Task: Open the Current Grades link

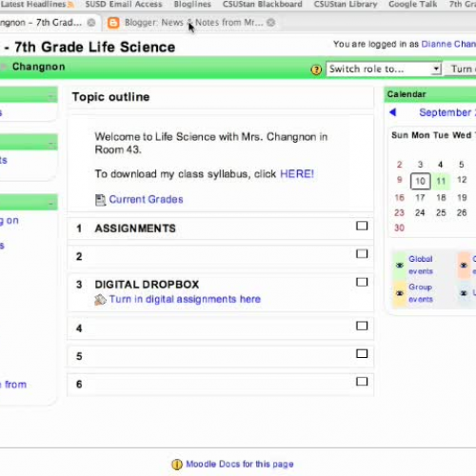Action: [146, 200]
